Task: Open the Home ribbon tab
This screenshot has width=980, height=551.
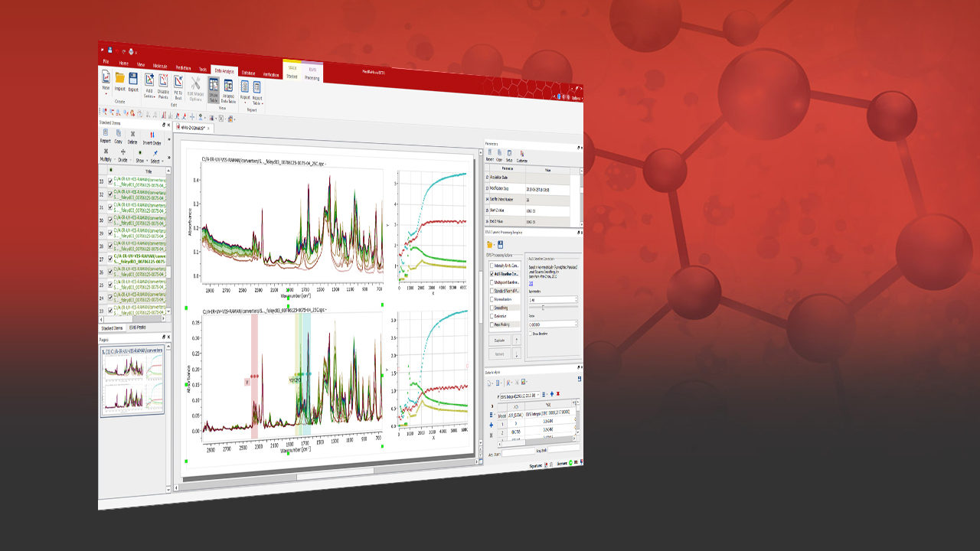Action: 123,63
